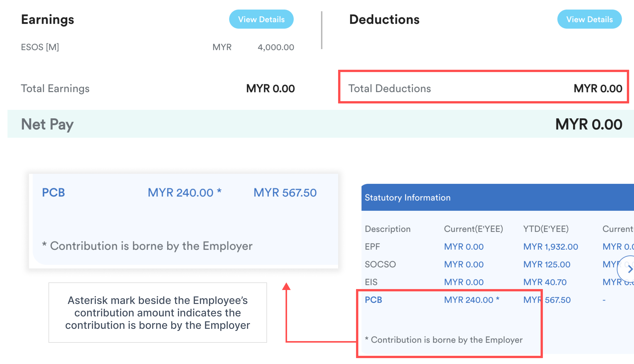The image size is (634, 364).
Task: Click View Details button under Deductions
Action: [589, 19]
